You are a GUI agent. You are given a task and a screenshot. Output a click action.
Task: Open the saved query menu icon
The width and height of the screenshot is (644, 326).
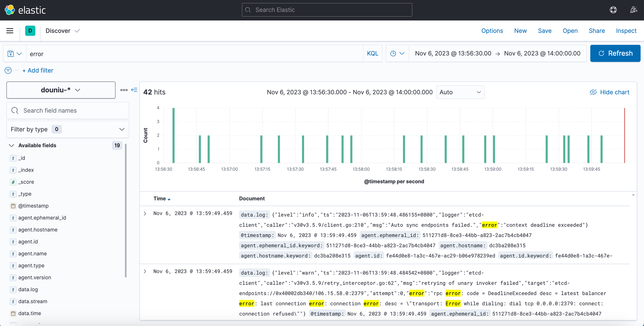tap(14, 54)
